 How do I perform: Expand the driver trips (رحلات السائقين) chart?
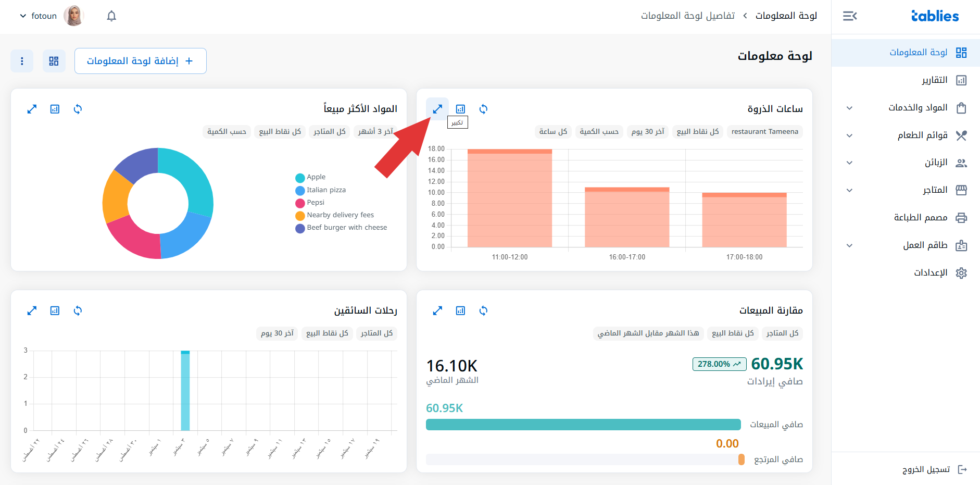(x=32, y=310)
